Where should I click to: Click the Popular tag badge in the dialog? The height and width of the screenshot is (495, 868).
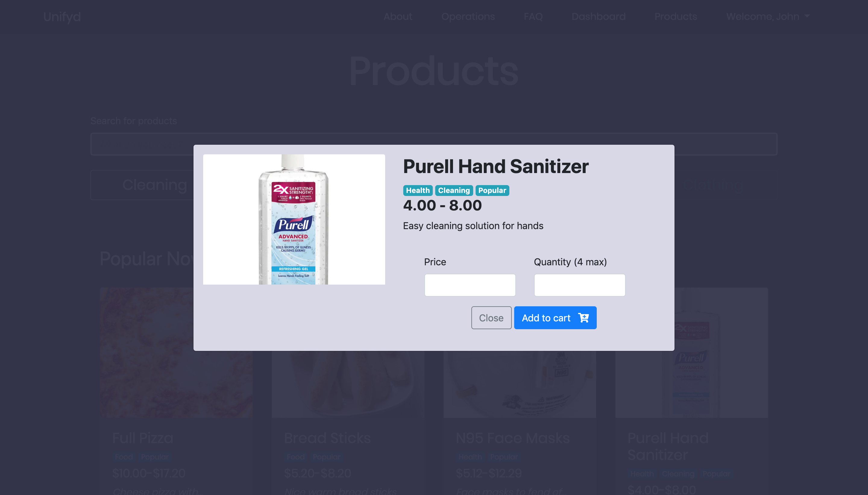tap(492, 191)
